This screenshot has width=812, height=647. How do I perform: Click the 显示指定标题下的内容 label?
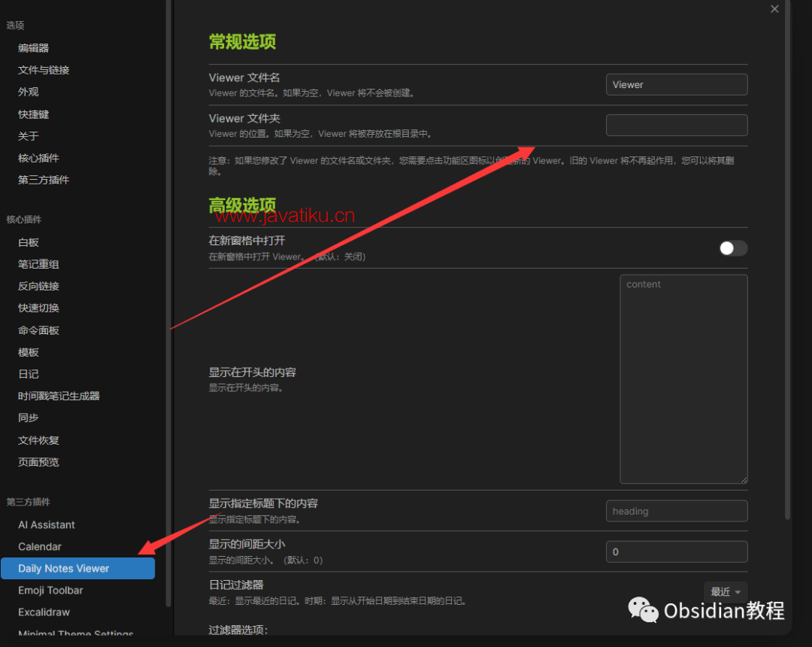tap(263, 503)
